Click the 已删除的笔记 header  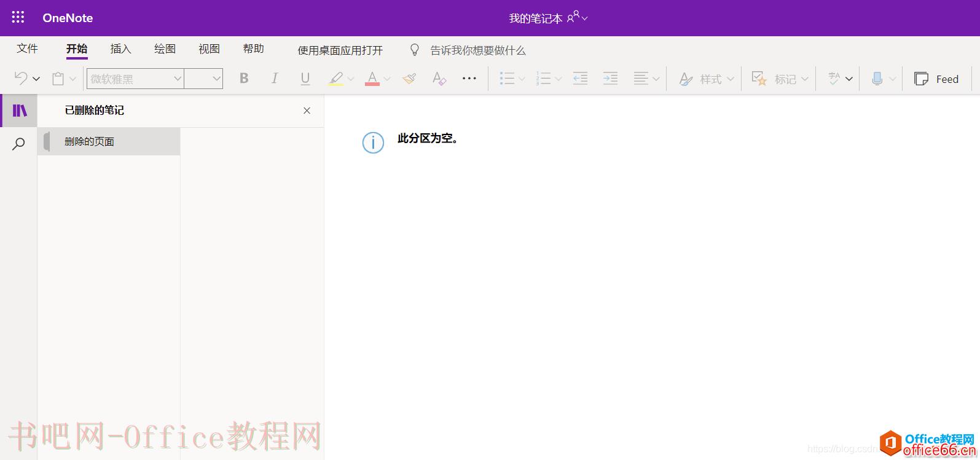[x=95, y=111]
